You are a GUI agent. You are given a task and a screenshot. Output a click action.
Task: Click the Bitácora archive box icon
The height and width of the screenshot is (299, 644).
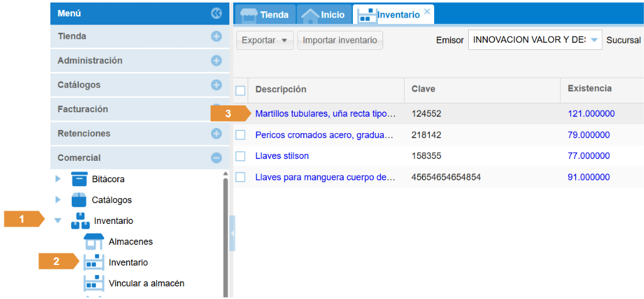point(79,179)
